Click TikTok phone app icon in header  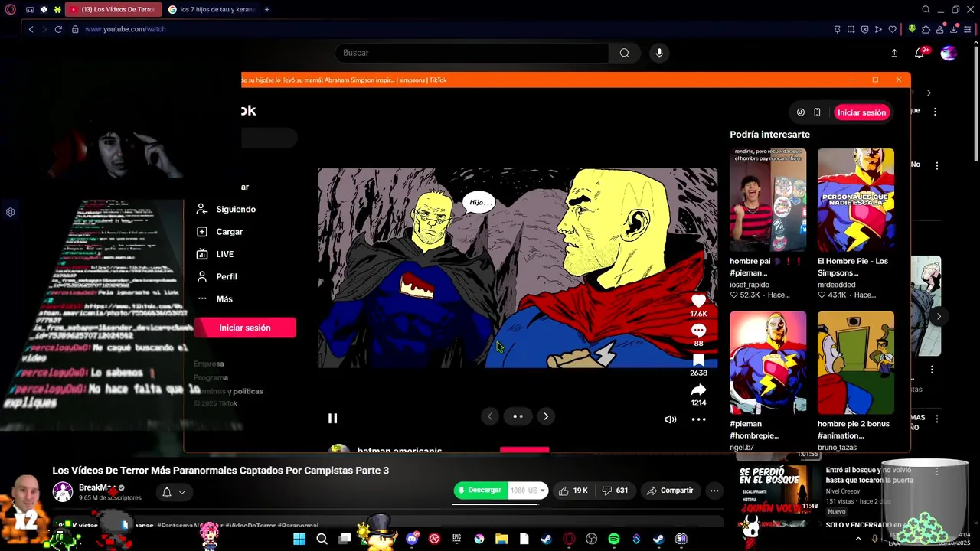817,112
